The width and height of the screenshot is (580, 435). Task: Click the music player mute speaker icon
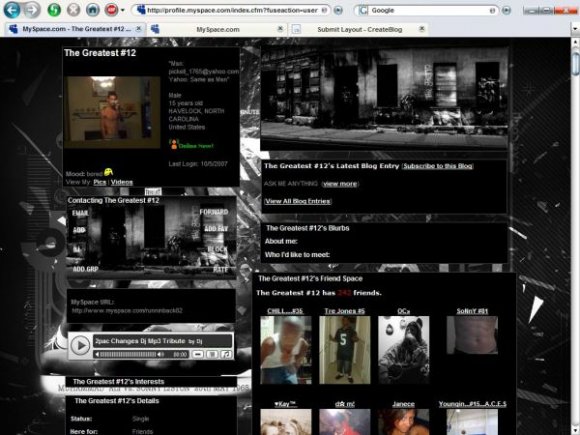click(x=161, y=354)
